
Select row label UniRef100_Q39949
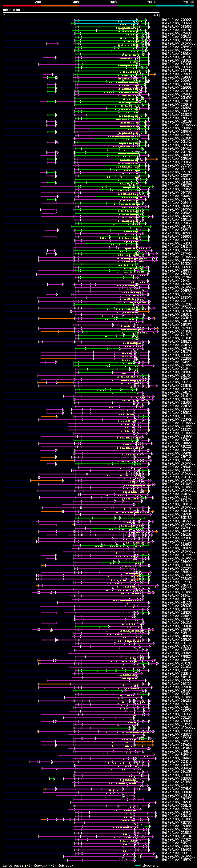coord(177,104)
